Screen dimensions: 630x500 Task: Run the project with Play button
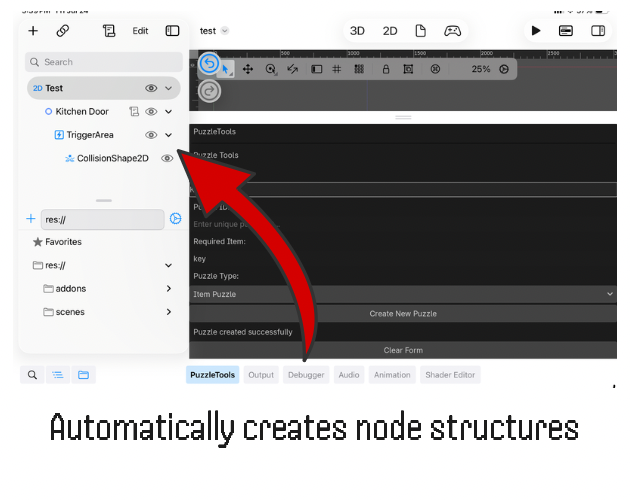point(536,31)
